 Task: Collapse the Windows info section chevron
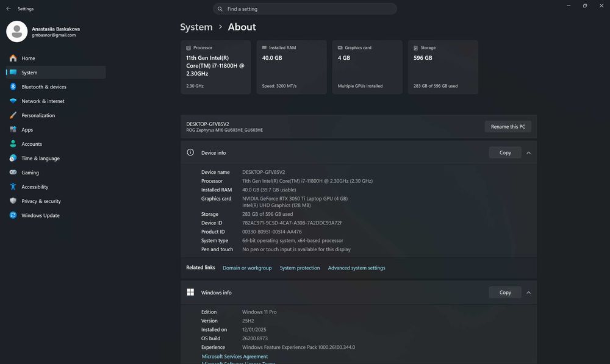528,293
